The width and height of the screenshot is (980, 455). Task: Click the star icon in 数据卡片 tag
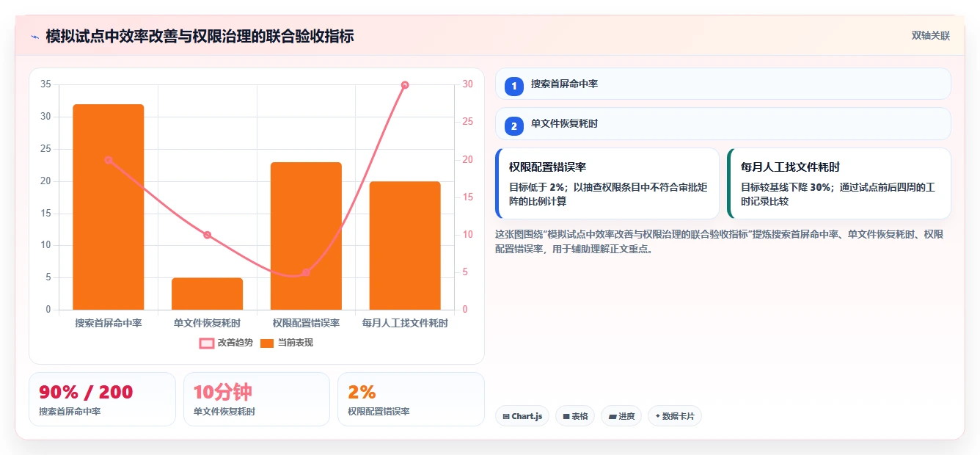(x=657, y=416)
